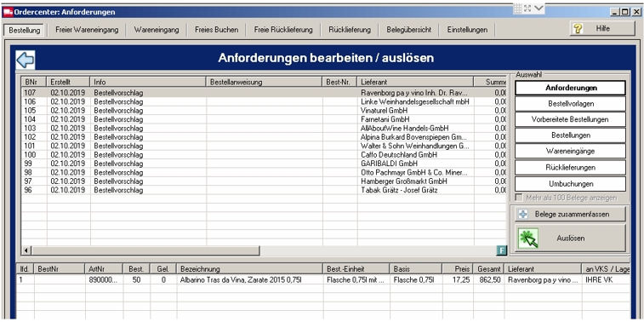This screenshot has width=644, height=322.
Task: Select row 103 AllAboutWine Handels-GmbH
Action: tap(264, 129)
